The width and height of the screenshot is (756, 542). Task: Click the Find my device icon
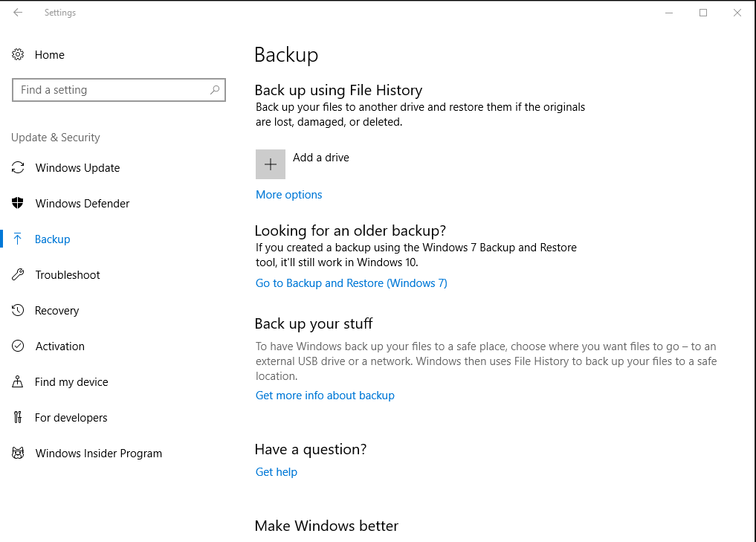(x=18, y=381)
